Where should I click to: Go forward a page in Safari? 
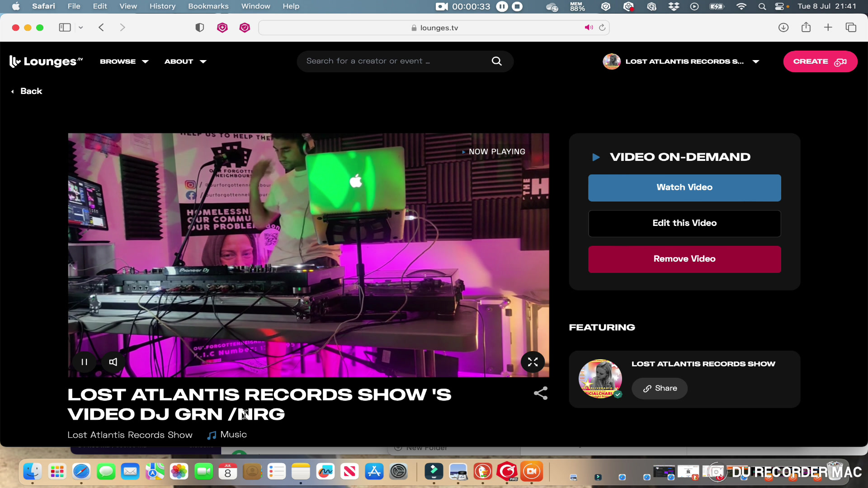coord(122,28)
